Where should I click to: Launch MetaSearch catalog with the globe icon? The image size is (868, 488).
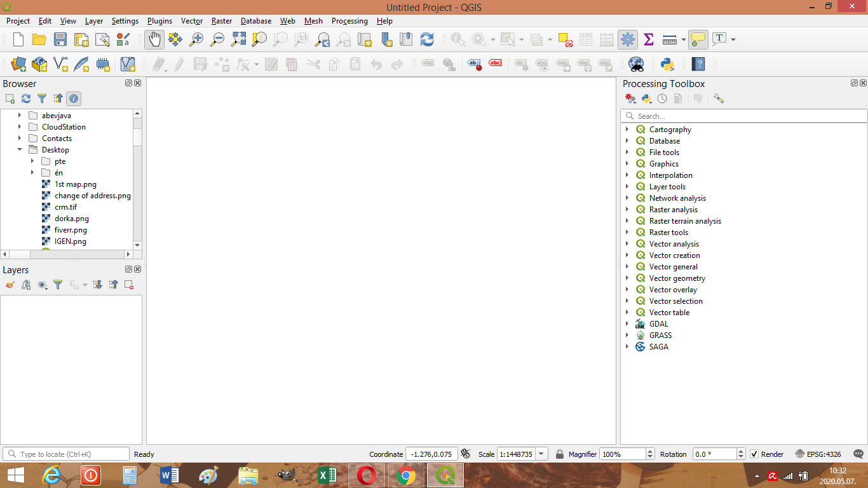click(x=637, y=64)
